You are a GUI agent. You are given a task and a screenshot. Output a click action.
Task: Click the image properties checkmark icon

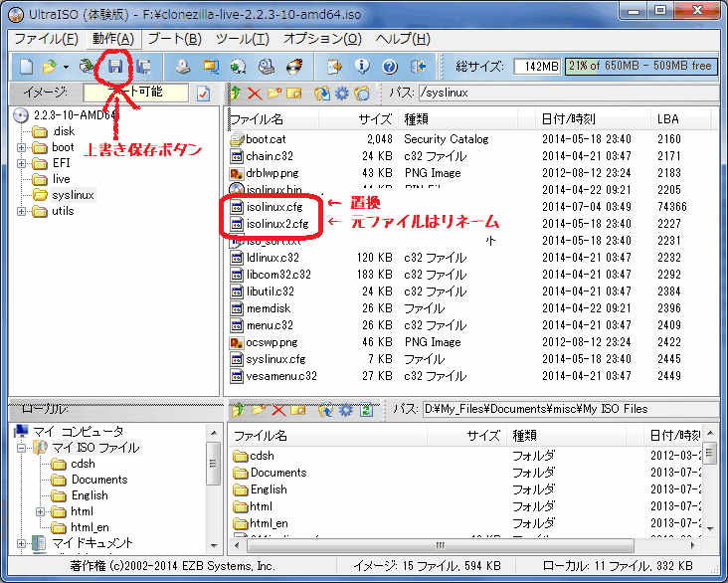click(203, 94)
